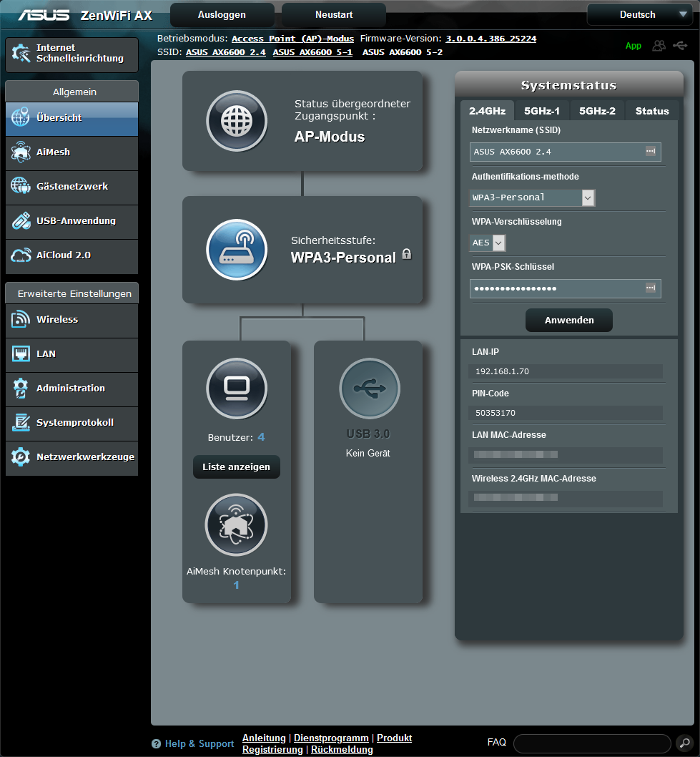Click the Administration gear icon
Image resolution: width=700 pixels, height=757 pixels.
(21, 388)
